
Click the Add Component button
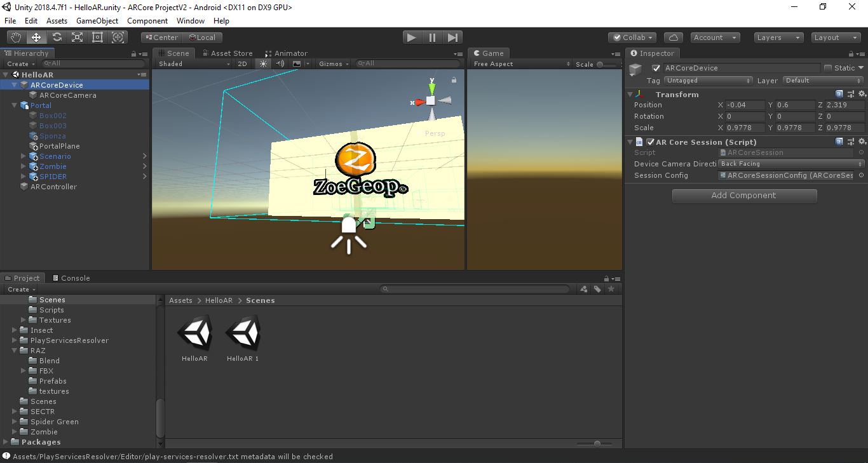click(744, 196)
